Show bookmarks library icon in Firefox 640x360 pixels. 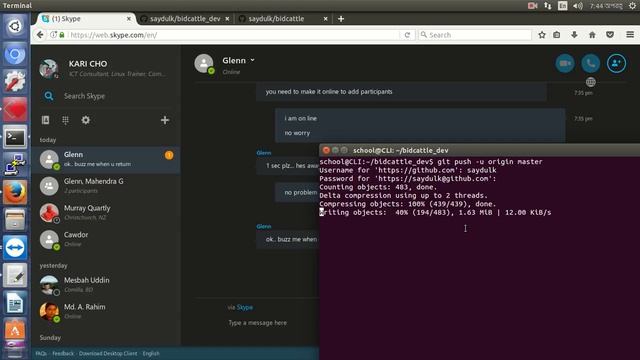coord(557,35)
